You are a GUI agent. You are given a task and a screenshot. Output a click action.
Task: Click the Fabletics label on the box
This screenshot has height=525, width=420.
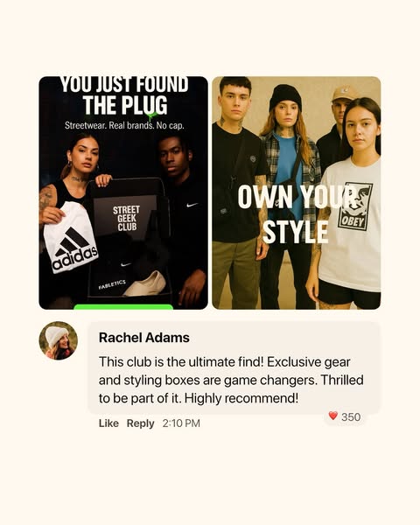tap(112, 284)
